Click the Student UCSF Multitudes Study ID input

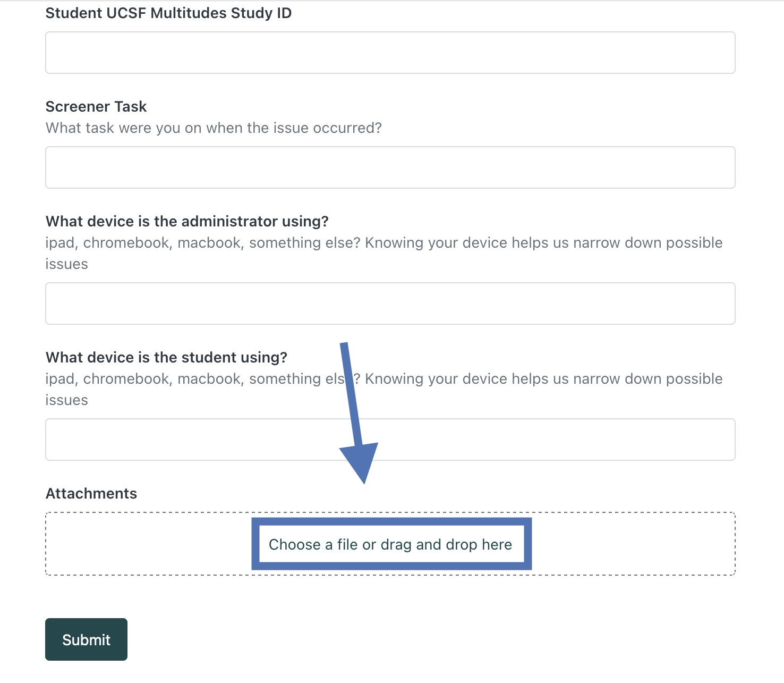point(390,53)
